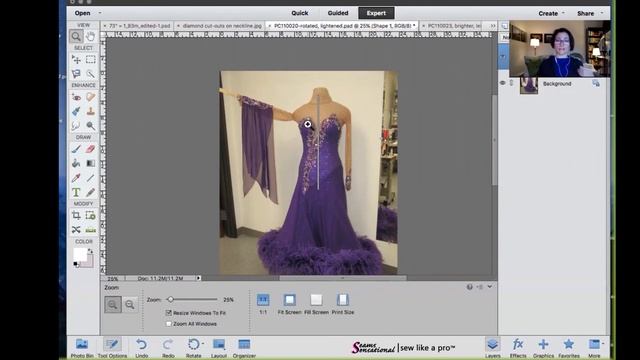The height and width of the screenshot is (360, 640).
Task: Select the Blur tool
Action: point(76,126)
